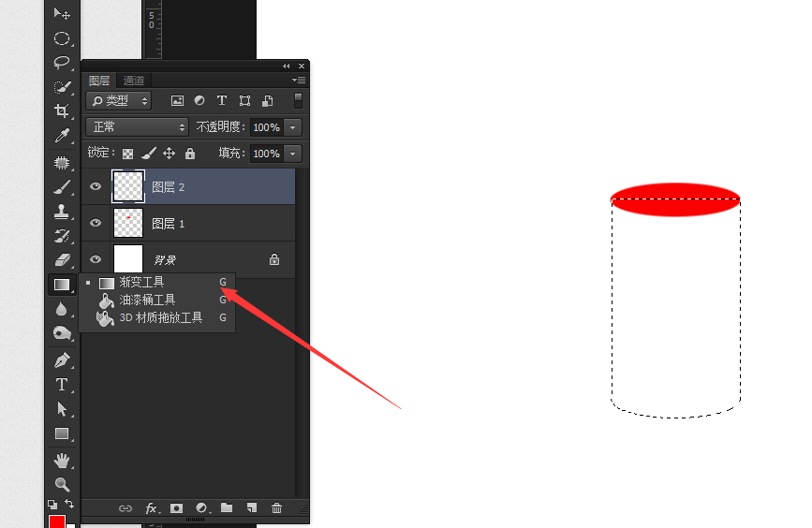Choose 3D 材质拖放工具 from the flyout
Screen dimensions: 812x528
pyautogui.click(x=157, y=317)
